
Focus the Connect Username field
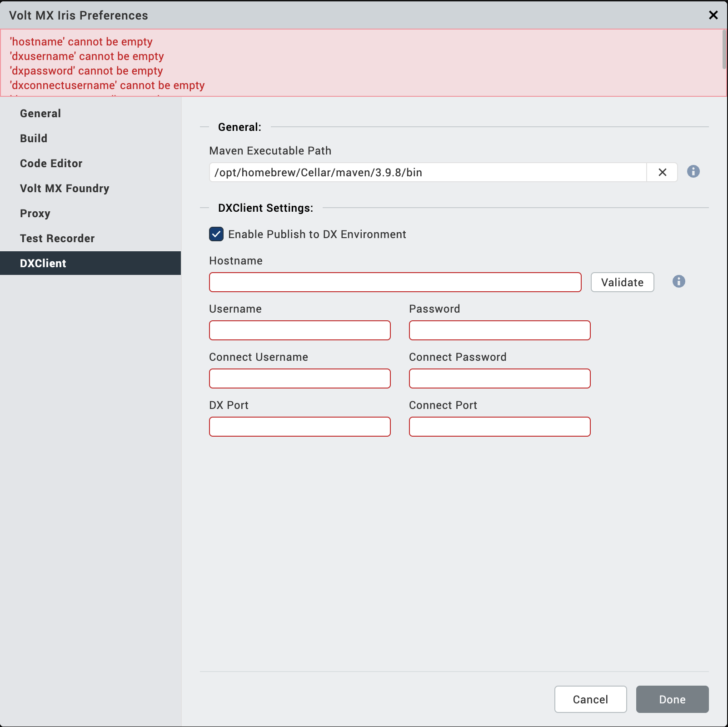coord(299,378)
